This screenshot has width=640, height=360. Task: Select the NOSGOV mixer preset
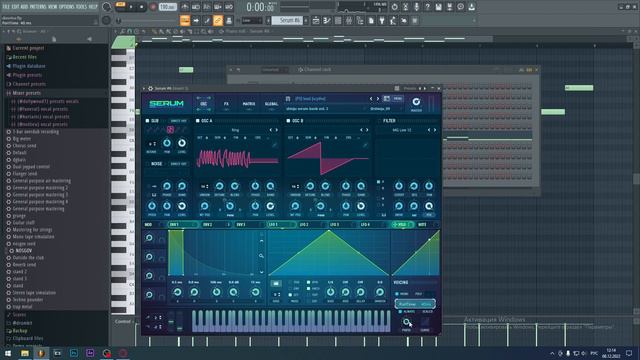pyautogui.click(x=23, y=251)
